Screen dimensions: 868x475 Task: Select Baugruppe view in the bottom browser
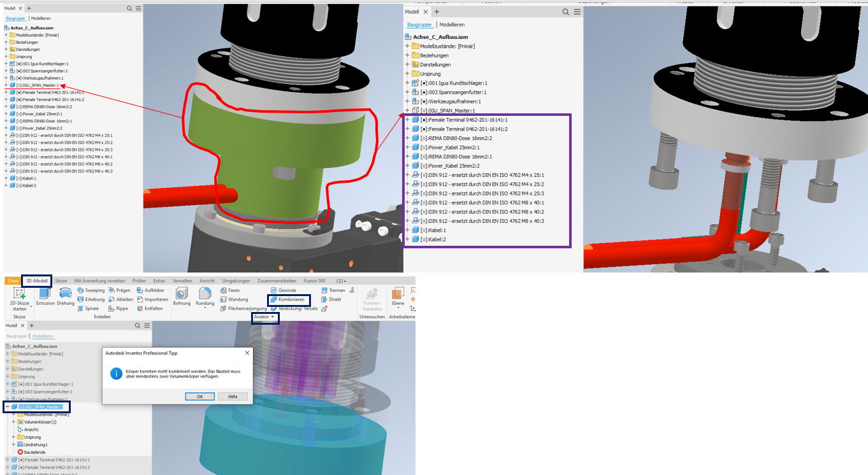(17, 336)
